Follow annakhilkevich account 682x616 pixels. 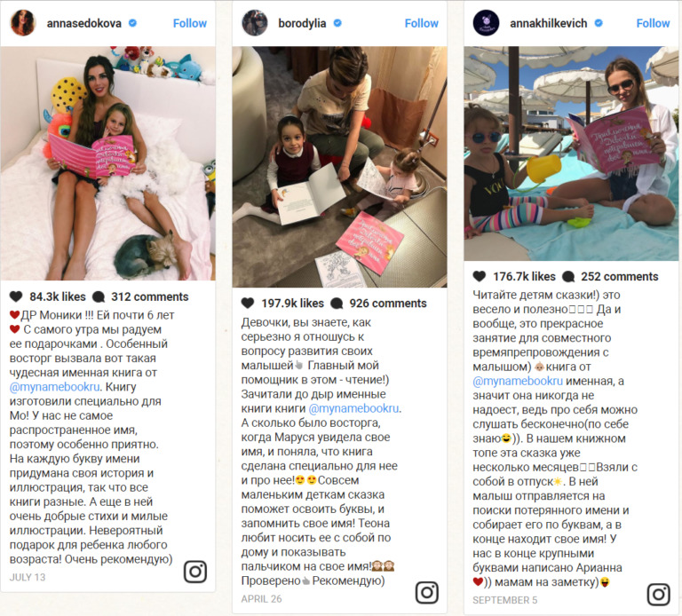pyautogui.click(x=653, y=23)
